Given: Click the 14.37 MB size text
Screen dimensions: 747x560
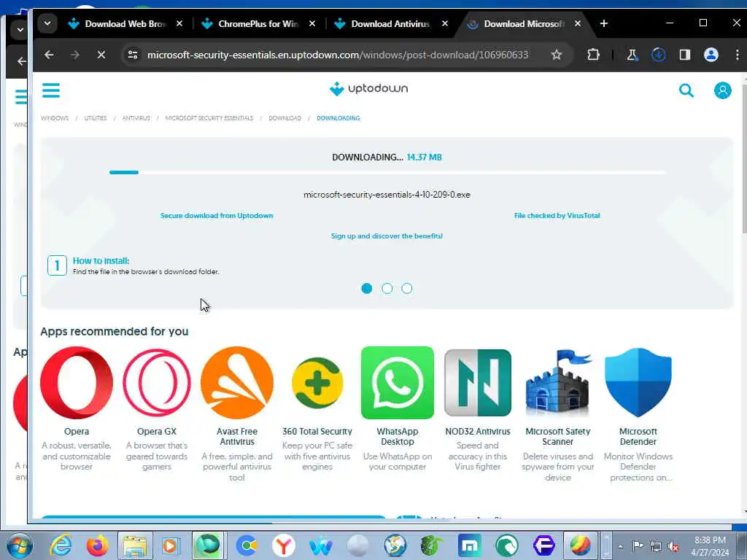Looking at the screenshot, I should point(424,157).
